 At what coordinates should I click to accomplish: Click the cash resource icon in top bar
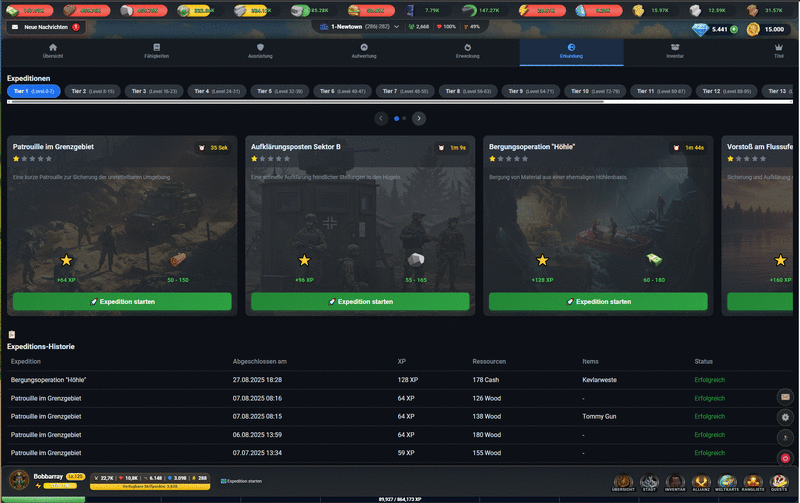[13, 10]
